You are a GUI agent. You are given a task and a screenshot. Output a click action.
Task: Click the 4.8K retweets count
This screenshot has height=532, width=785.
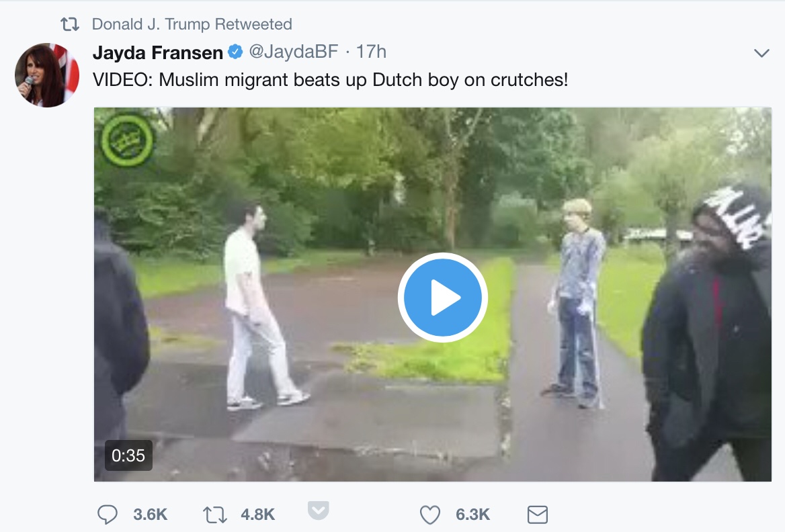(x=257, y=515)
